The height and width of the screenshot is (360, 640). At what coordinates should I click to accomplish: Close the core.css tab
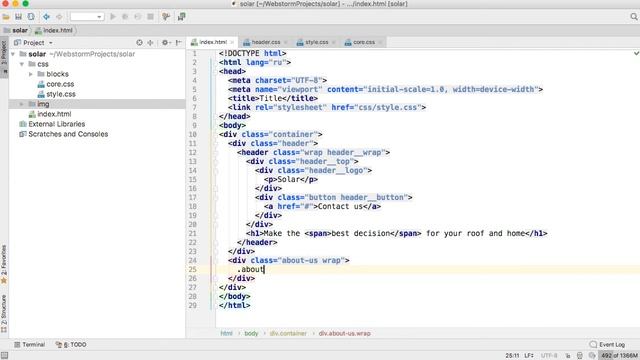(x=380, y=42)
